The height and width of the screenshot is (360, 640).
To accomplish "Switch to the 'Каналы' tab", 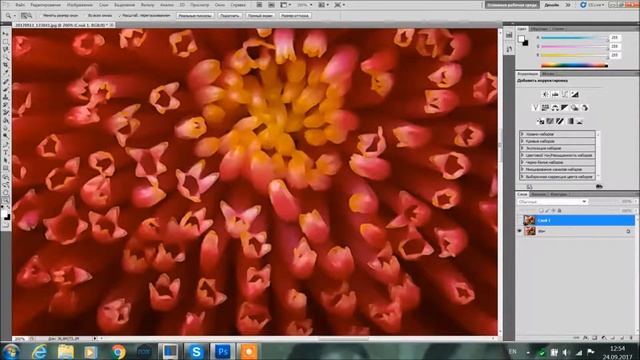I will coord(538,194).
